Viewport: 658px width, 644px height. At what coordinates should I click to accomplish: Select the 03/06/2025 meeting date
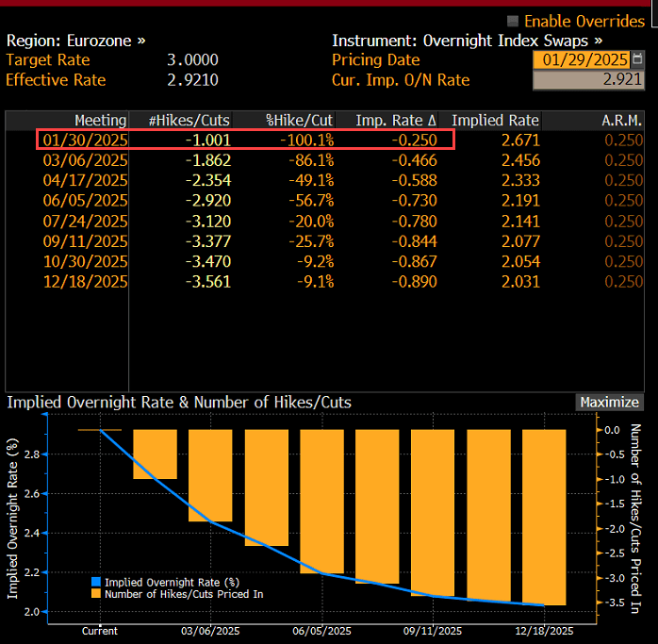(85, 160)
